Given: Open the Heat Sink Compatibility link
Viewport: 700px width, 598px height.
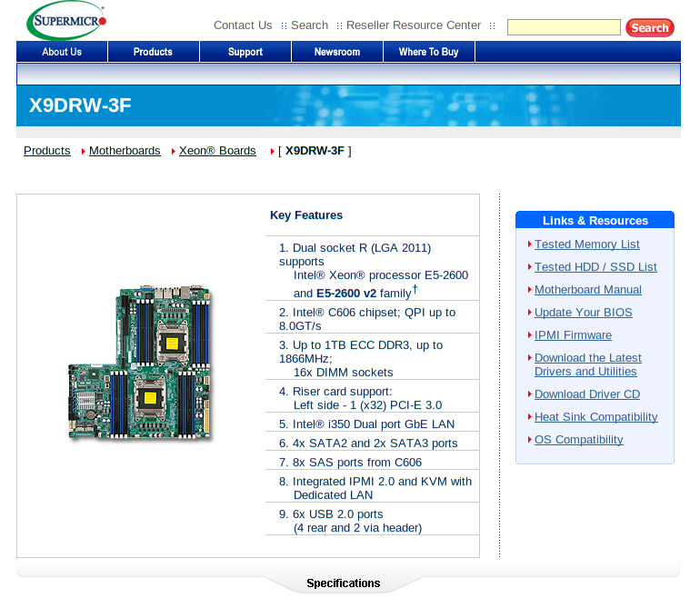Looking at the screenshot, I should click(x=596, y=417).
